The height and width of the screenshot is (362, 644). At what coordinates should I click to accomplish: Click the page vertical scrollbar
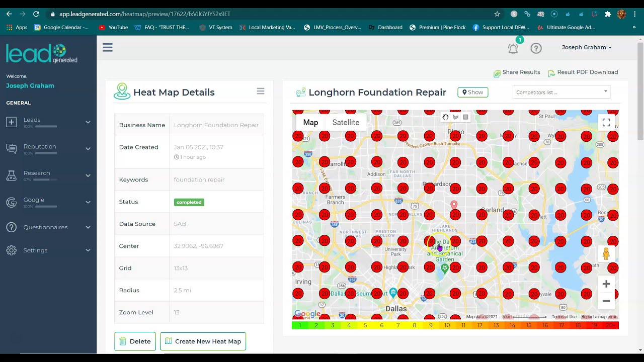pyautogui.click(x=640, y=90)
